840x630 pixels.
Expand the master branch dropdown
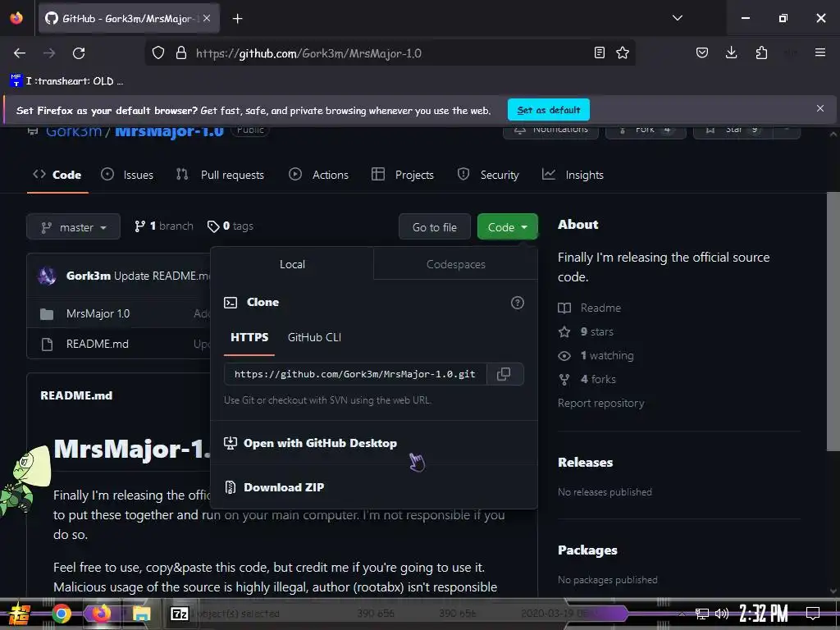pos(73,227)
